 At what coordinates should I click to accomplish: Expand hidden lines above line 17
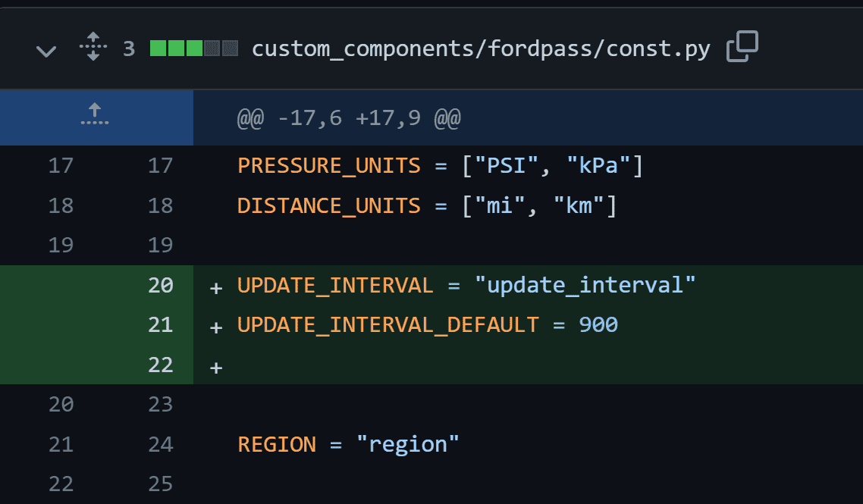click(95, 114)
